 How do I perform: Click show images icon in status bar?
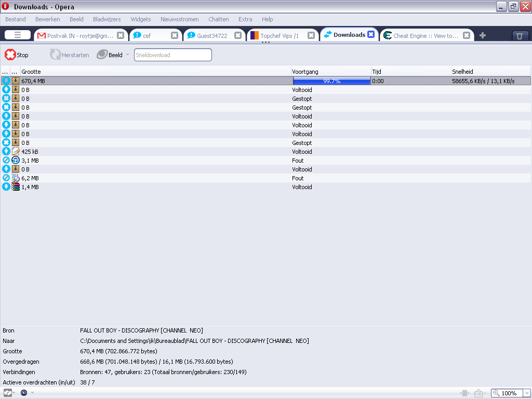(x=478, y=393)
